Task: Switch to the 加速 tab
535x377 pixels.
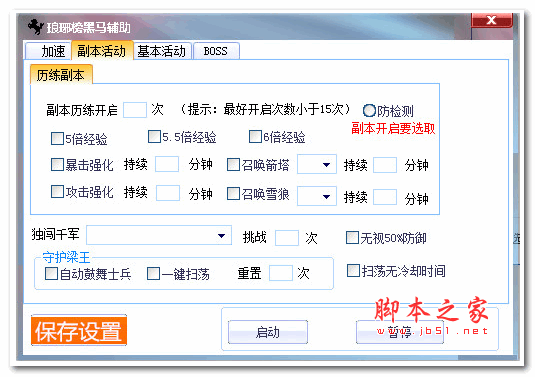Action: [48, 51]
